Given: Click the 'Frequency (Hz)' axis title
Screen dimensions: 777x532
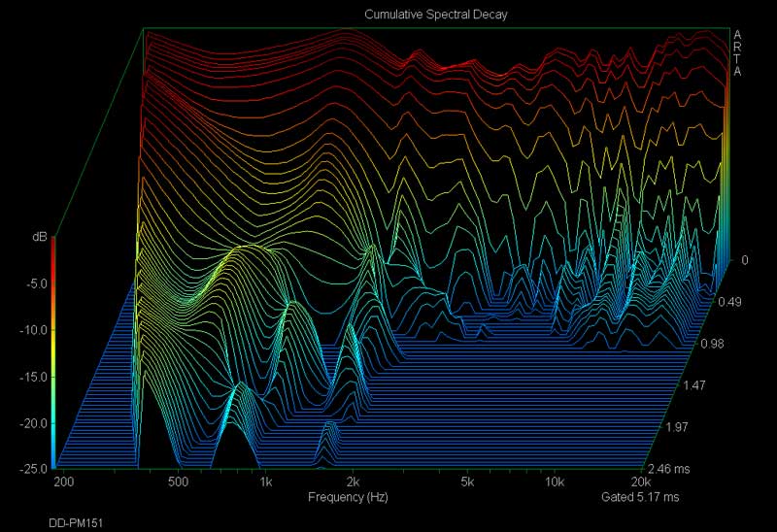Looking at the screenshot, I should pos(348,497).
